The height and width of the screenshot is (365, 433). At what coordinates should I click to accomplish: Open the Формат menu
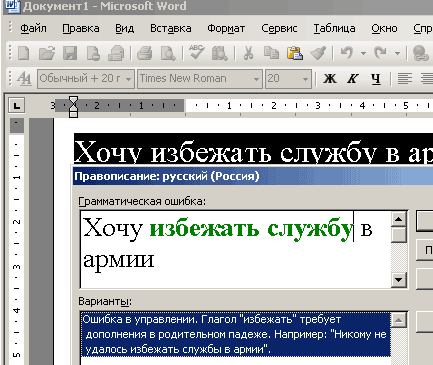pos(226,29)
